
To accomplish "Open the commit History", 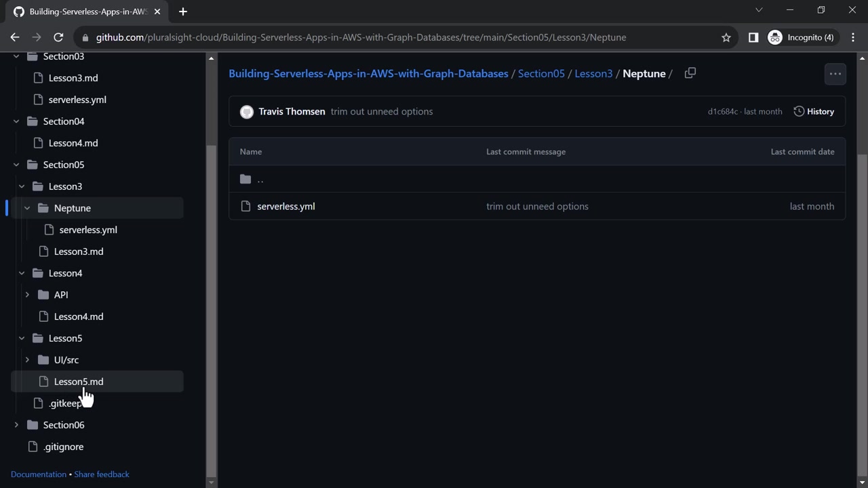I will pos(814,111).
